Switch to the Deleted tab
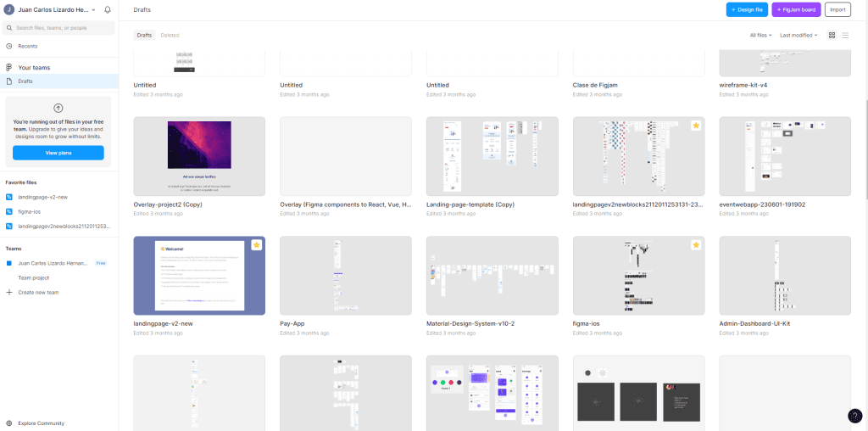 pos(170,35)
